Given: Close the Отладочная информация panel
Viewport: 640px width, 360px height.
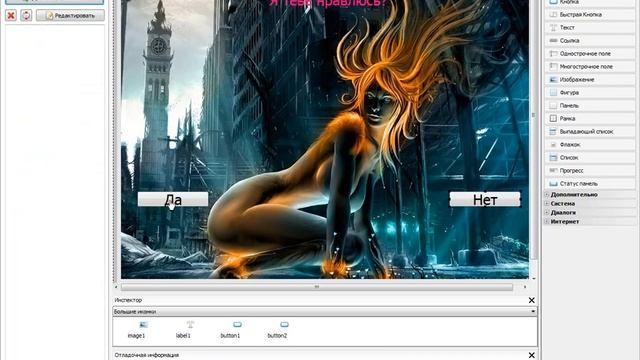Looking at the screenshot, I should coord(531,355).
